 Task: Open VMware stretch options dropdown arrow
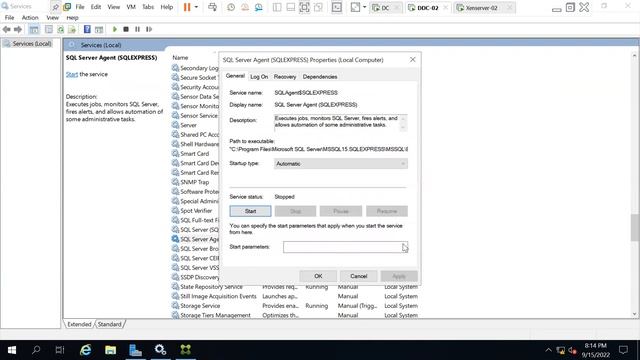pyautogui.click(x=364, y=7)
